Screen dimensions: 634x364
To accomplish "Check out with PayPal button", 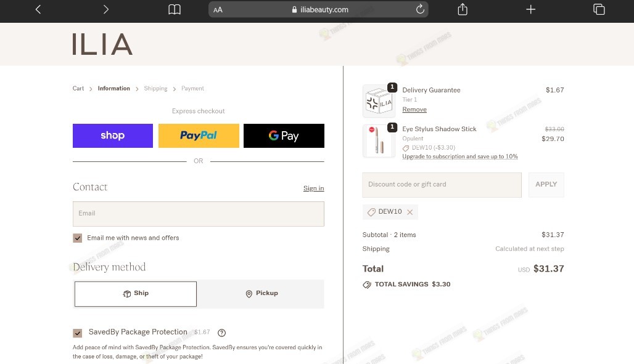I will (x=199, y=135).
